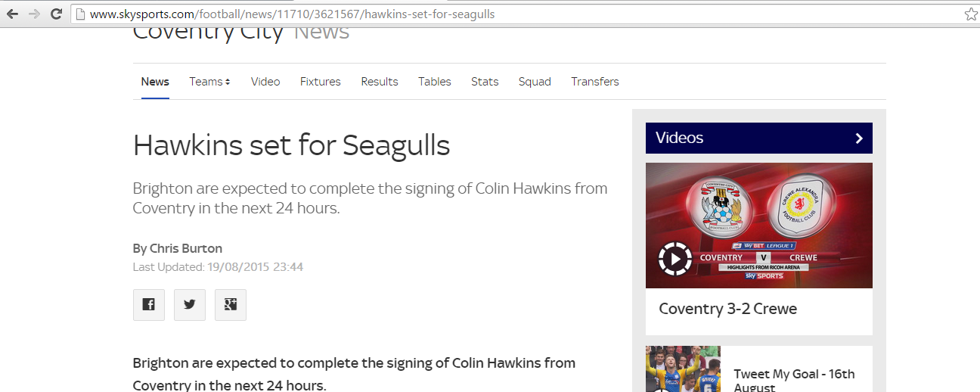The width and height of the screenshot is (980, 392).
Task: Go to the Results tab
Action: click(380, 82)
